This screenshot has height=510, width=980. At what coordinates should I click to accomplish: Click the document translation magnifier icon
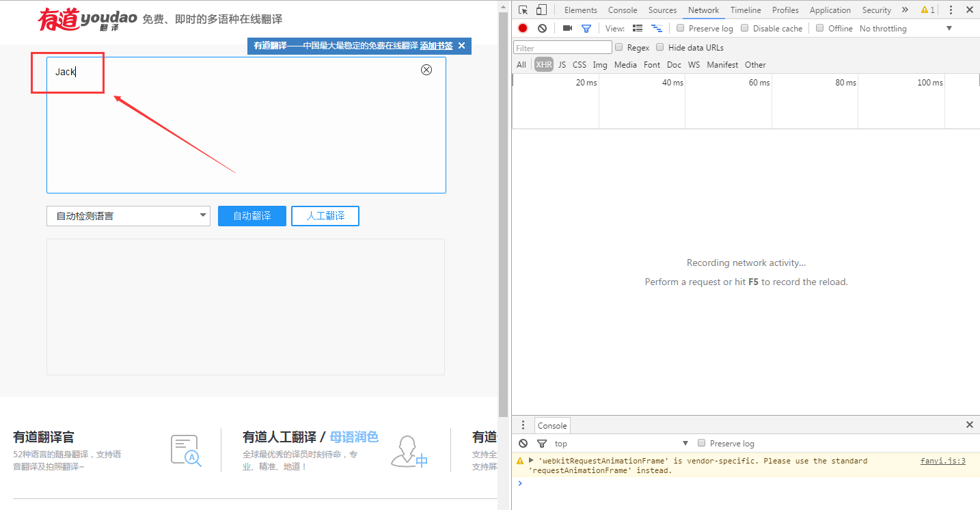[x=186, y=451]
